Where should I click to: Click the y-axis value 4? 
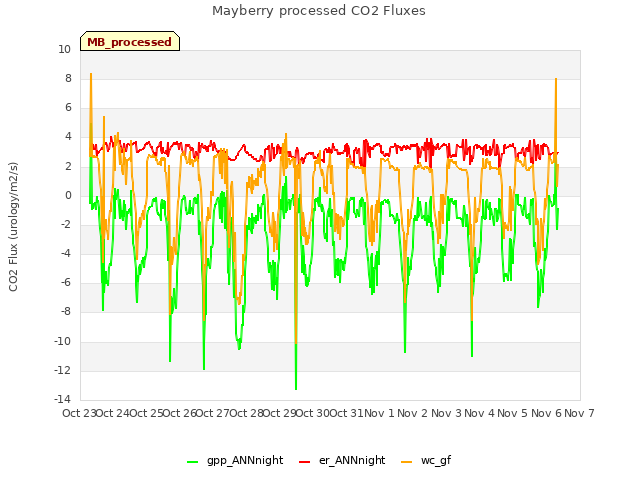[68, 137]
